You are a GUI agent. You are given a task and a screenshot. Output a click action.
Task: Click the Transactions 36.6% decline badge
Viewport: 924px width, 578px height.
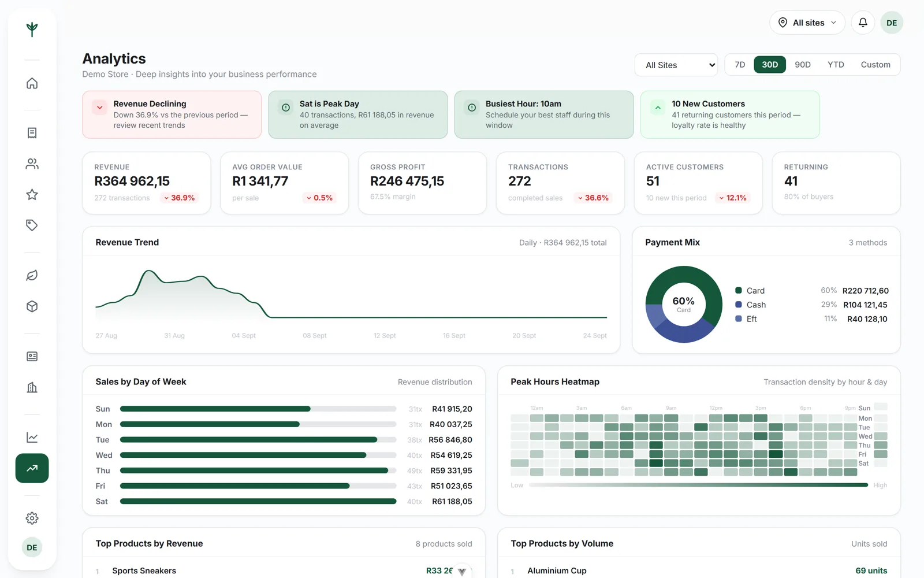tap(593, 198)
